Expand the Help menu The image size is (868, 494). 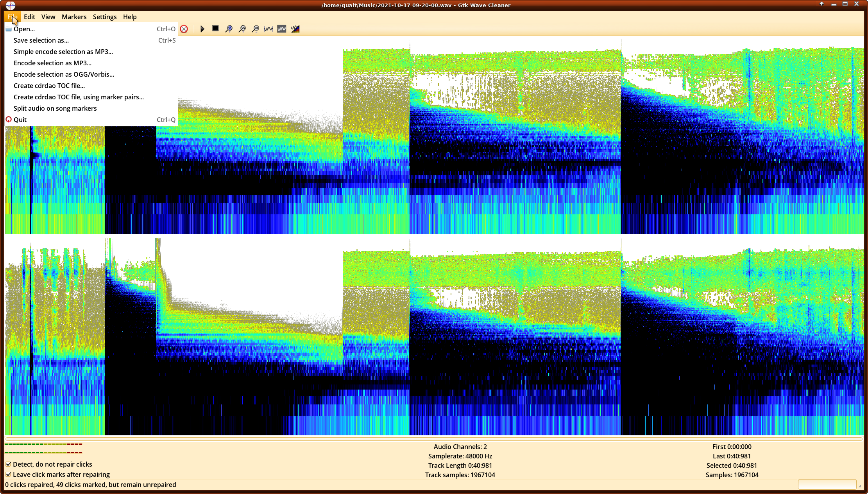coord(130,17)
